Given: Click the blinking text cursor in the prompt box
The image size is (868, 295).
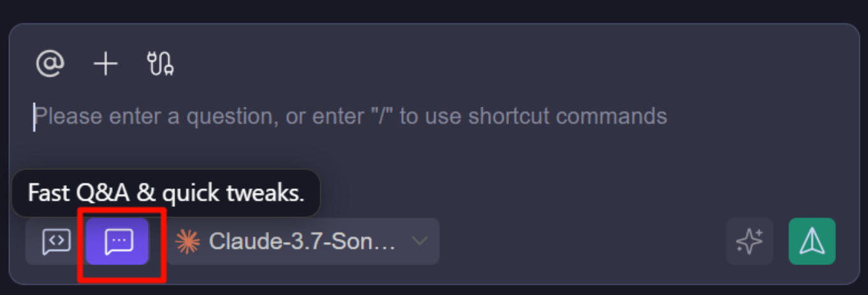Looking at the screenshot, I should [x=34, y=117].
